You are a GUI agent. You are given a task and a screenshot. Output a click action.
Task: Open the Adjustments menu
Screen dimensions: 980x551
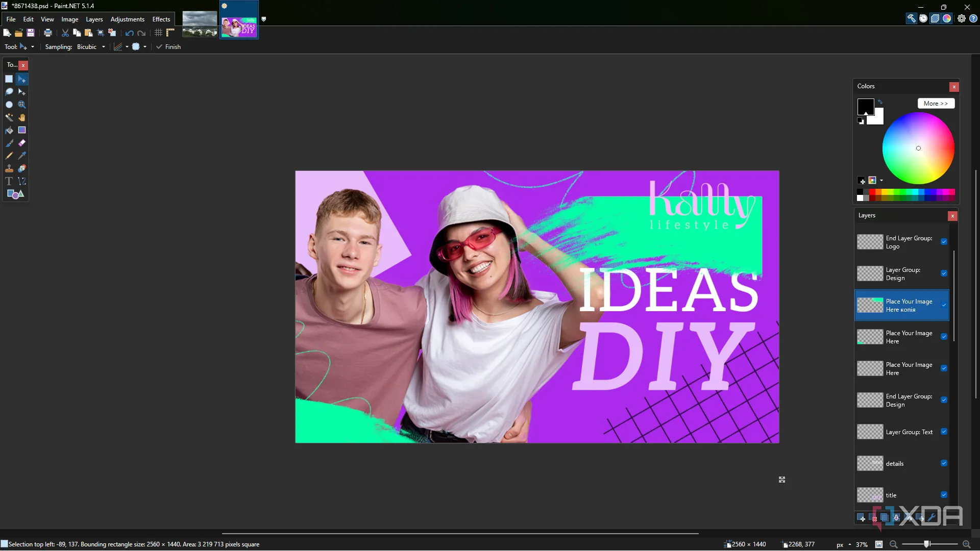coord(127,19)
